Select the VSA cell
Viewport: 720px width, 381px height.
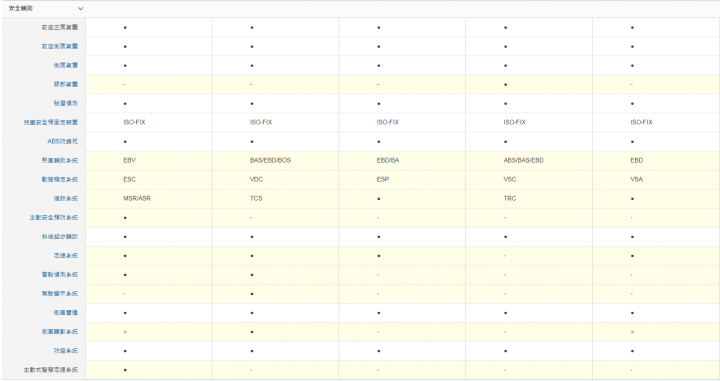(x=636, y=179)
